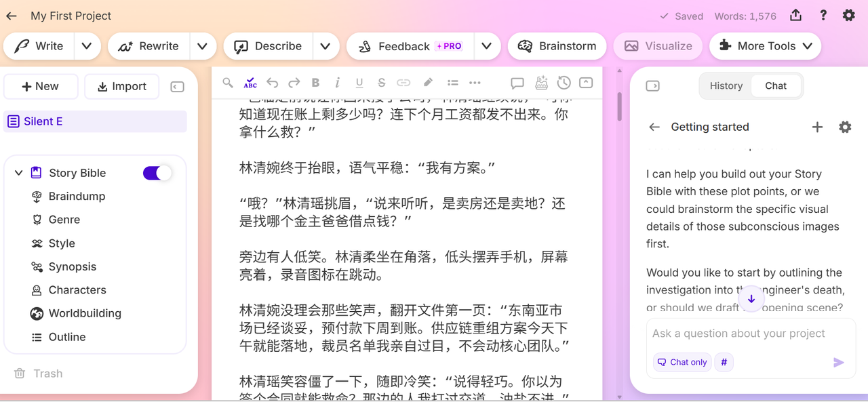This screenshot has width=868, height=402.
Task: Open more formatting options (three dots)
Action: pyautogui.click(x=475, y=83)
